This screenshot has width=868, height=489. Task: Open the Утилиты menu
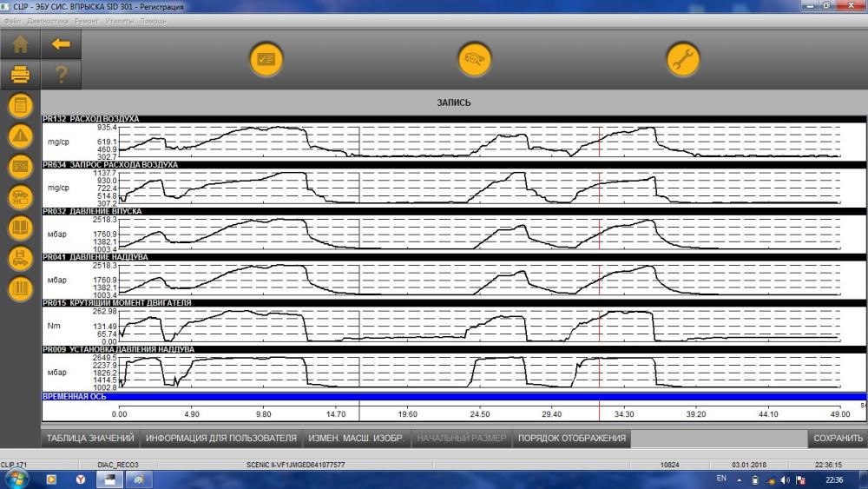point(119,21)
